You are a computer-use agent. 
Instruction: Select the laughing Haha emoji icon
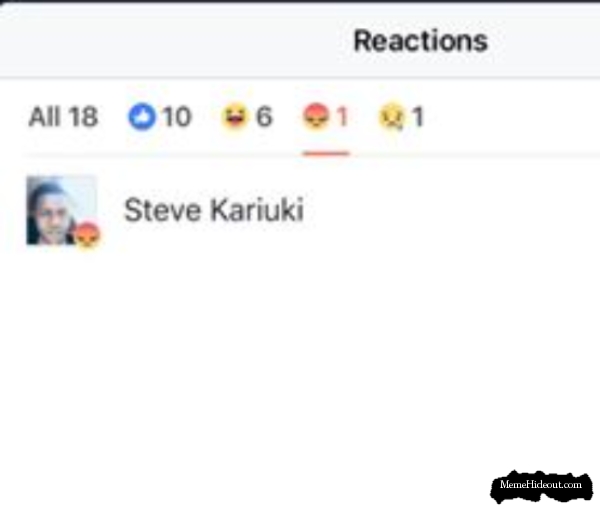click(234, 116)
